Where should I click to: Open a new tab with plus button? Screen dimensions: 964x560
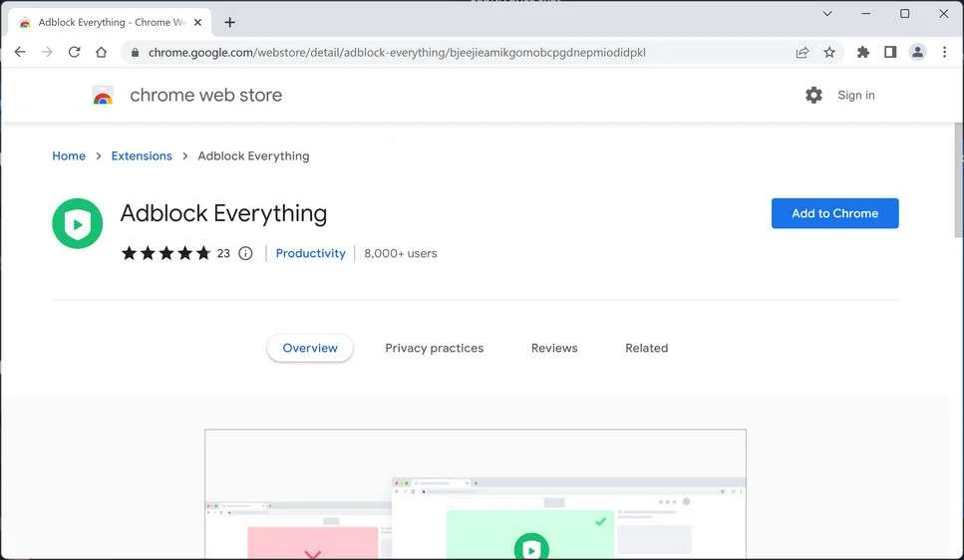pos(230,22)
